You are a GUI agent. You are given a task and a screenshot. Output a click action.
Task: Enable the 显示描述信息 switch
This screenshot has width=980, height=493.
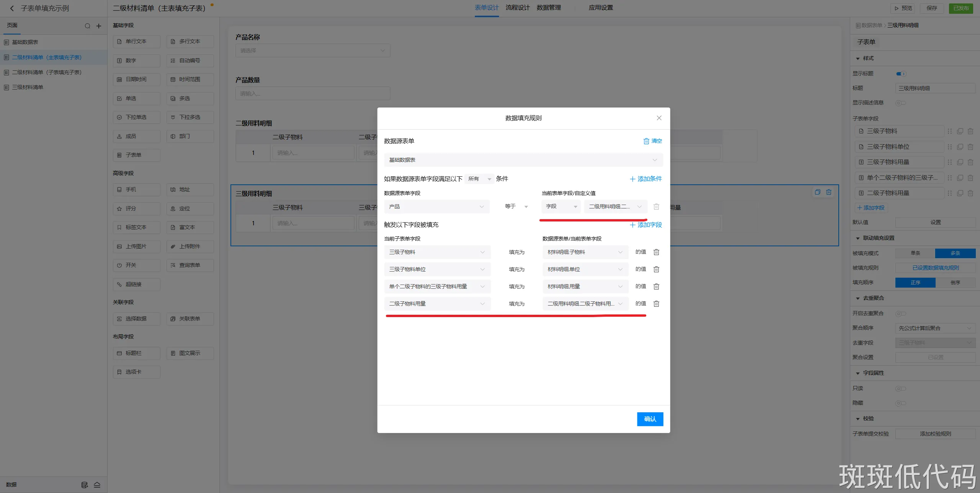[x=900, y=103]
